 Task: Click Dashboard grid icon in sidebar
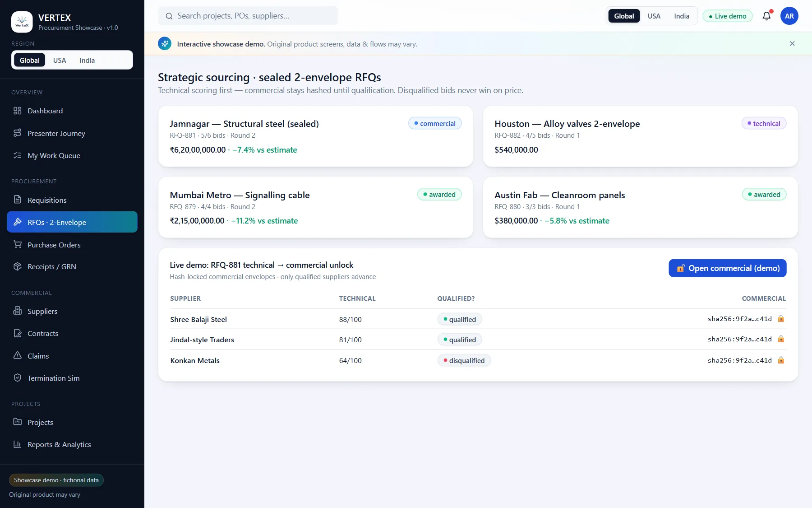18,111
